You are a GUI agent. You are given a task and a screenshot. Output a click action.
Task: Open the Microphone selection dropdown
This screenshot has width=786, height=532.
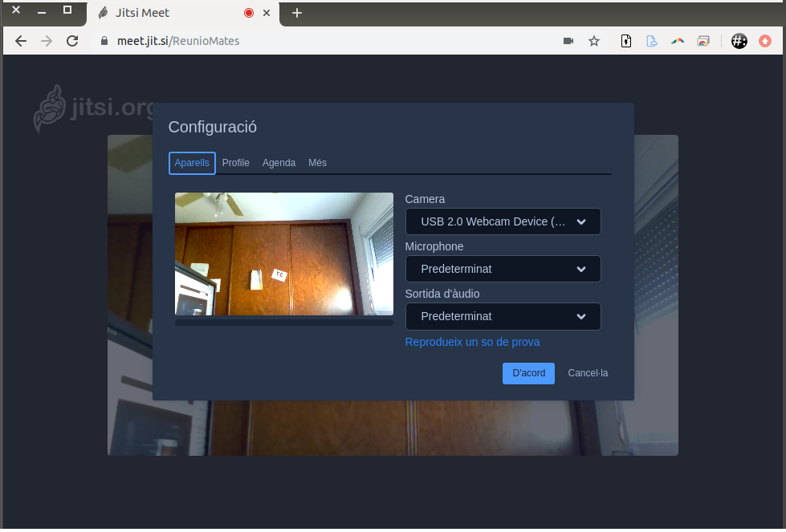coord(503,269)
